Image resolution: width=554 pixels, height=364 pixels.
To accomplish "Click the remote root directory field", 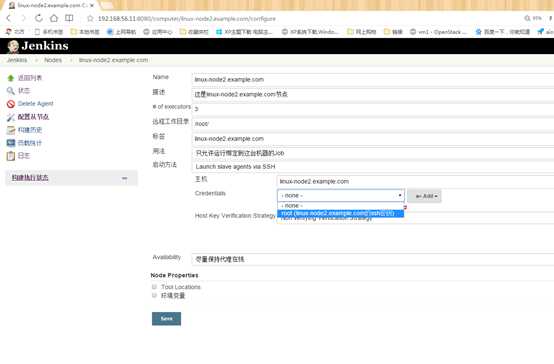I will tap(373, 124).
